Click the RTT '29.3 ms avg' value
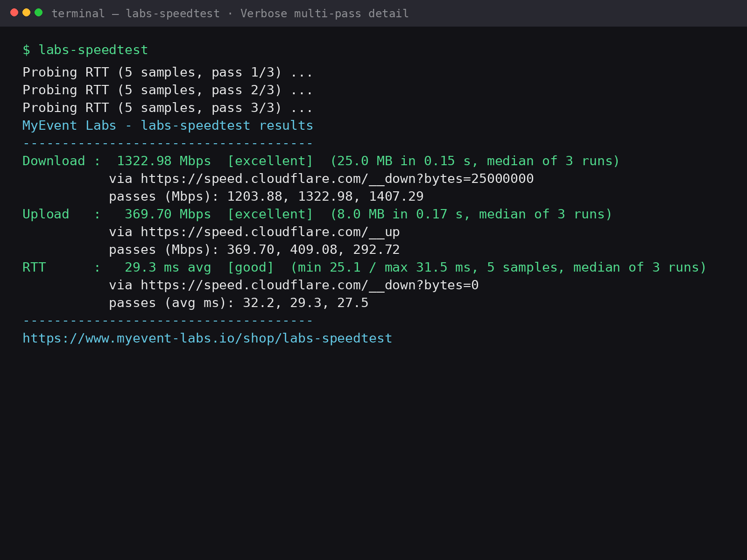 pyautogui.click(x=168, y=267)
